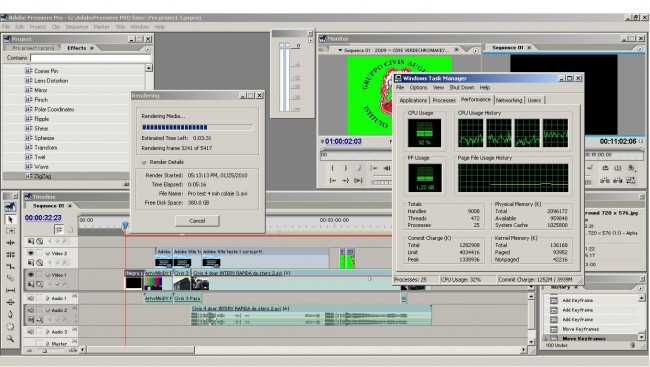Toggle lock box on Video 2 track
The image size is (650, 367).
pyautogui.click(x=39, y=253)
